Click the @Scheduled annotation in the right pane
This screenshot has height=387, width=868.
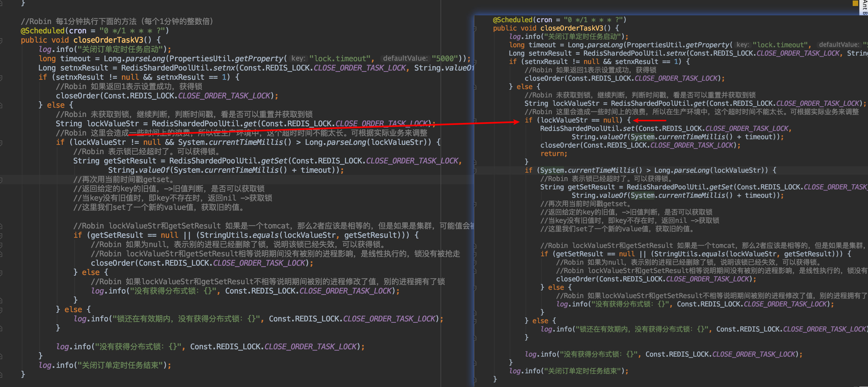512,20
